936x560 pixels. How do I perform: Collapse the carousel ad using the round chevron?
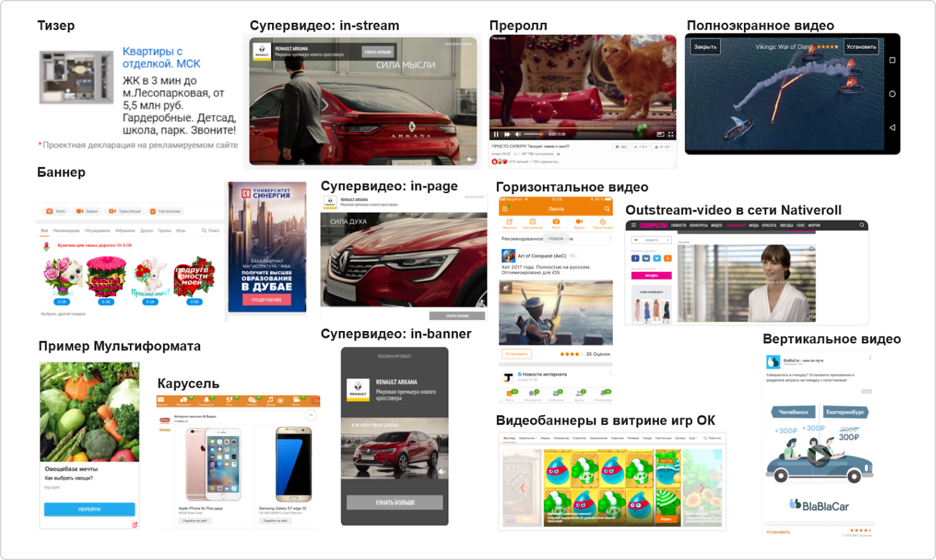(311, 415)
